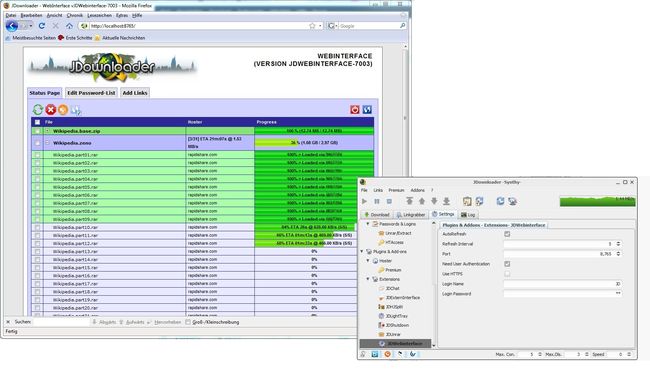Viewport: 650px width, 372px height.
Task: Collapse Plugins & Add-ons tree node
Action: coord(362,251)
